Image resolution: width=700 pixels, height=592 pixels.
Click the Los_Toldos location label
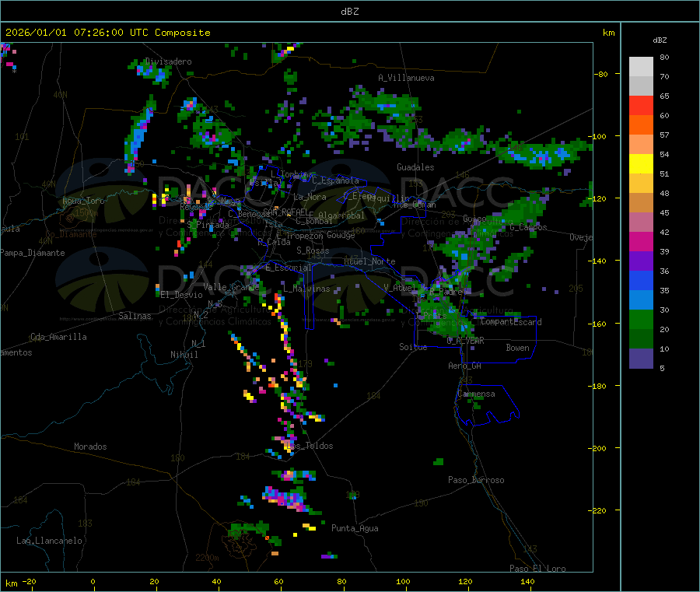[x=310, y=446]
